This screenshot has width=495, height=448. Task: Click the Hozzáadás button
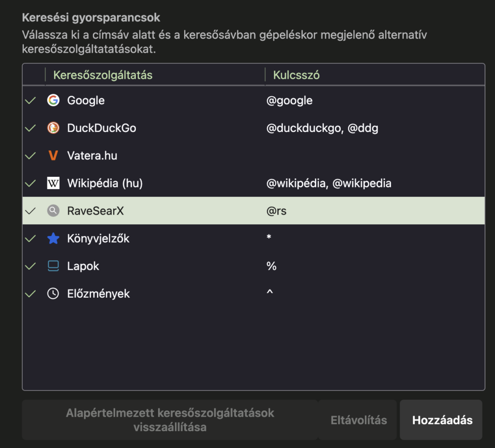[x=441, y=420]
